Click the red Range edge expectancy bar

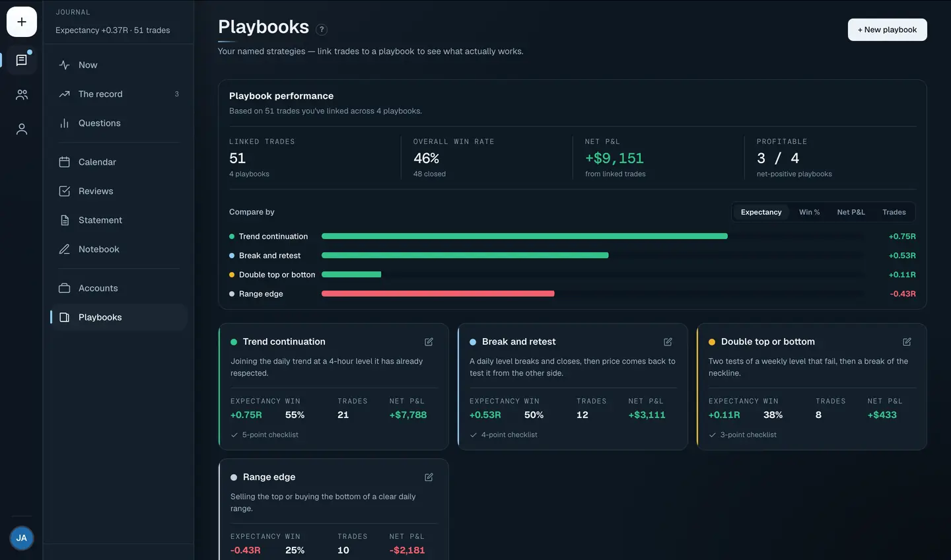(438, 293)
